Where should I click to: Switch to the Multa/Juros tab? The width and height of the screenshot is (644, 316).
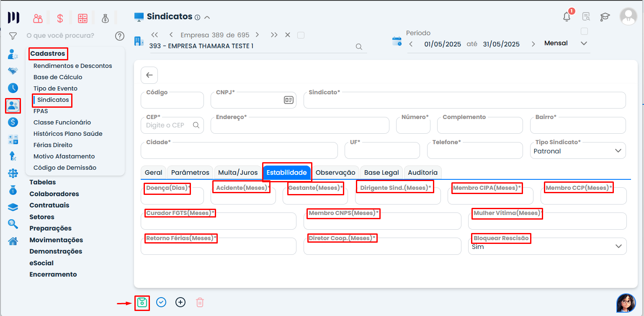[238, 173]
